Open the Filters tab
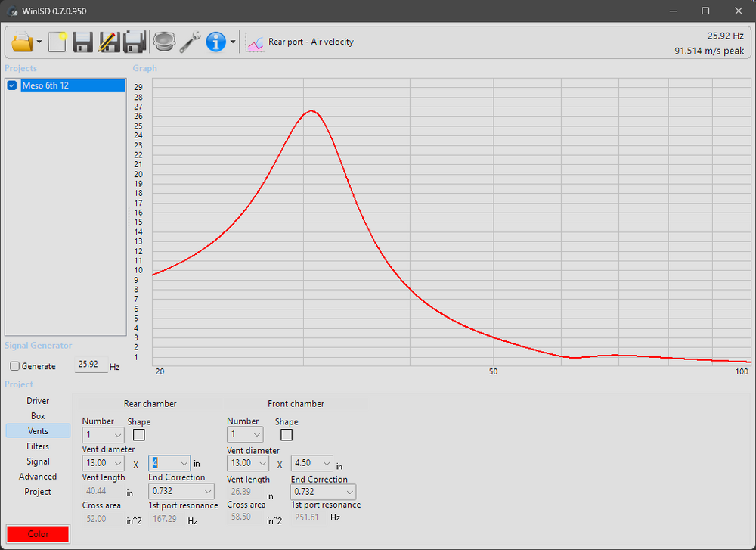Viewport: 756px width, 550px height. (38, 446)
